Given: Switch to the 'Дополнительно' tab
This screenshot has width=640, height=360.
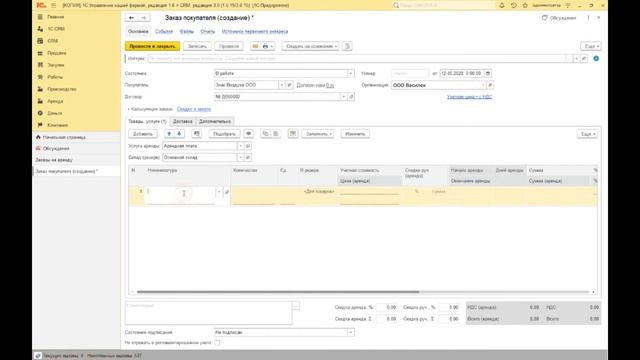Looking at the screenshot, I should [215, 122].
